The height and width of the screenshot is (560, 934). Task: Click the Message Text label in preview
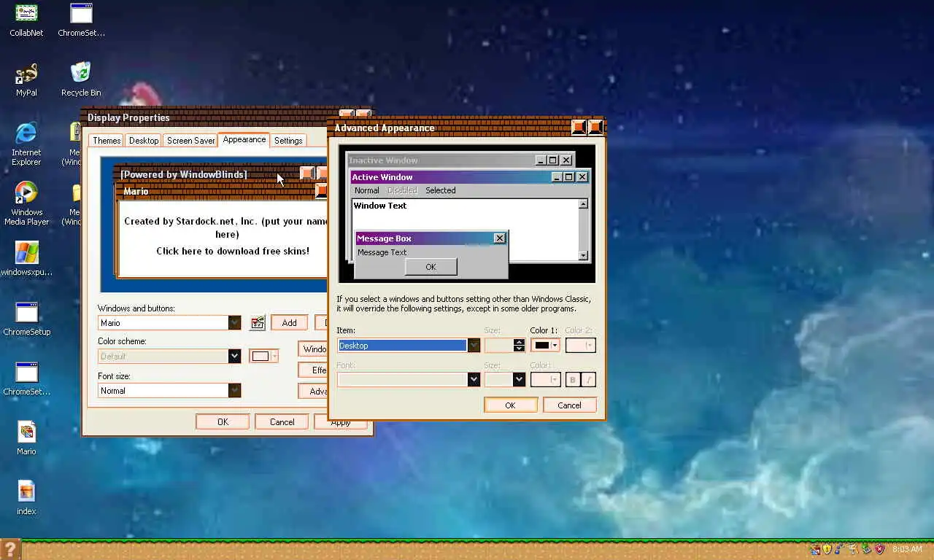(382, 252)
